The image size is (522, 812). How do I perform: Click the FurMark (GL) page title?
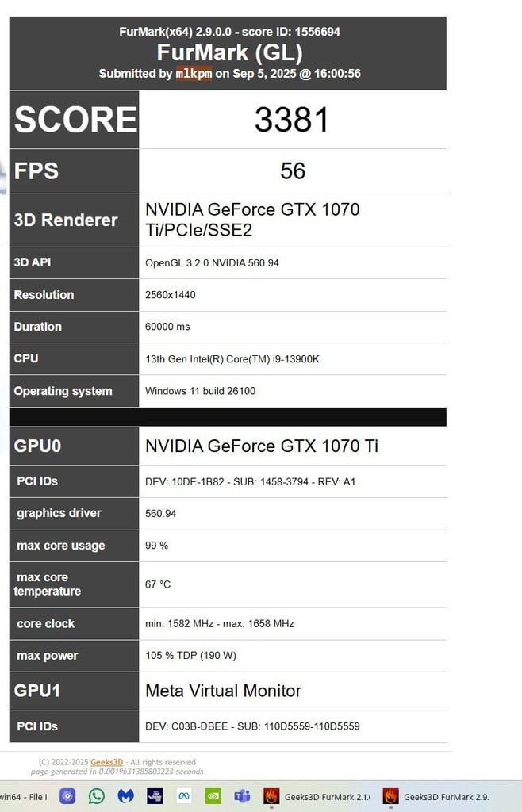click(229, 52)
